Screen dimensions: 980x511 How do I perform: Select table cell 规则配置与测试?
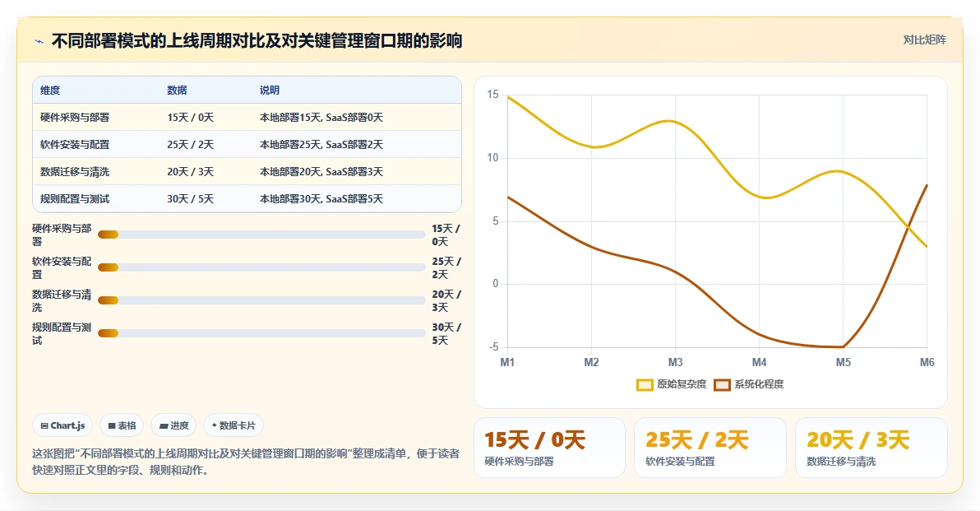pos(75,199)
